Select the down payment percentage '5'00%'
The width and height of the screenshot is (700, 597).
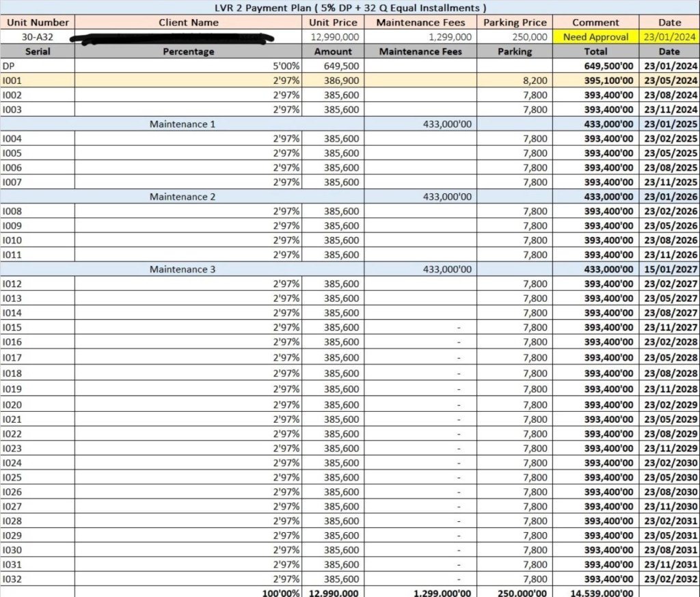click(x=189, y=66)
